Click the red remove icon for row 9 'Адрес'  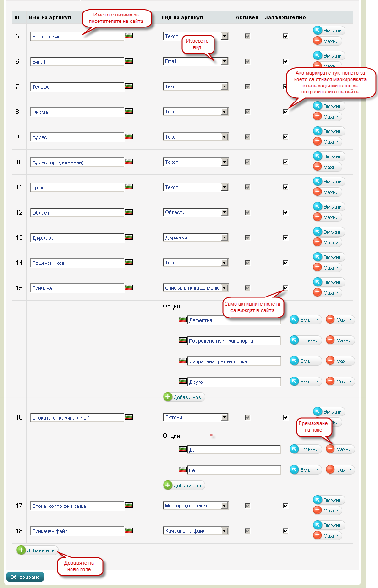pos(318,142)
